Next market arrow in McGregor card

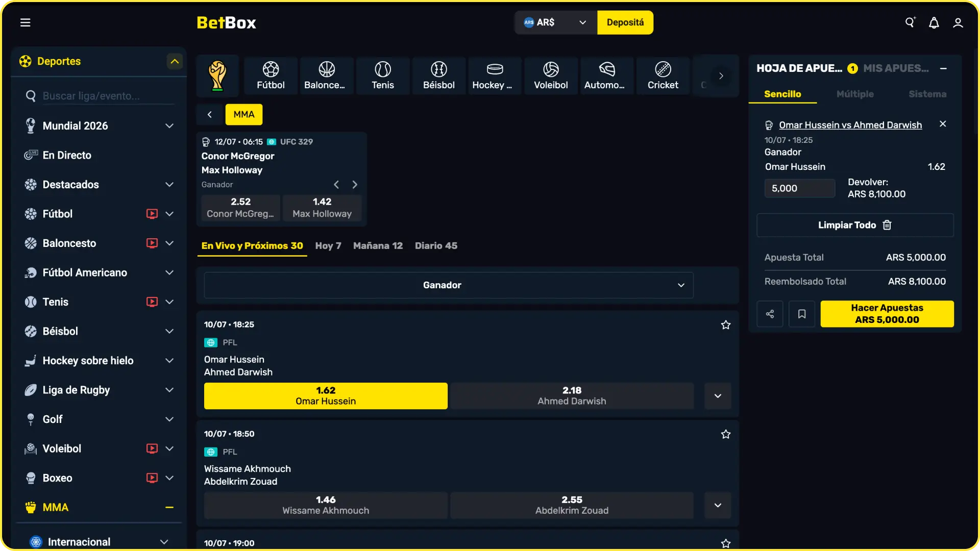(355, 185)
